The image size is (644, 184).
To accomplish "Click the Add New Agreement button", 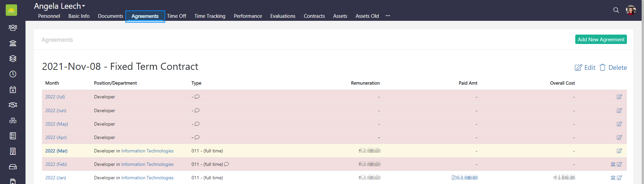I will point(601,40).
